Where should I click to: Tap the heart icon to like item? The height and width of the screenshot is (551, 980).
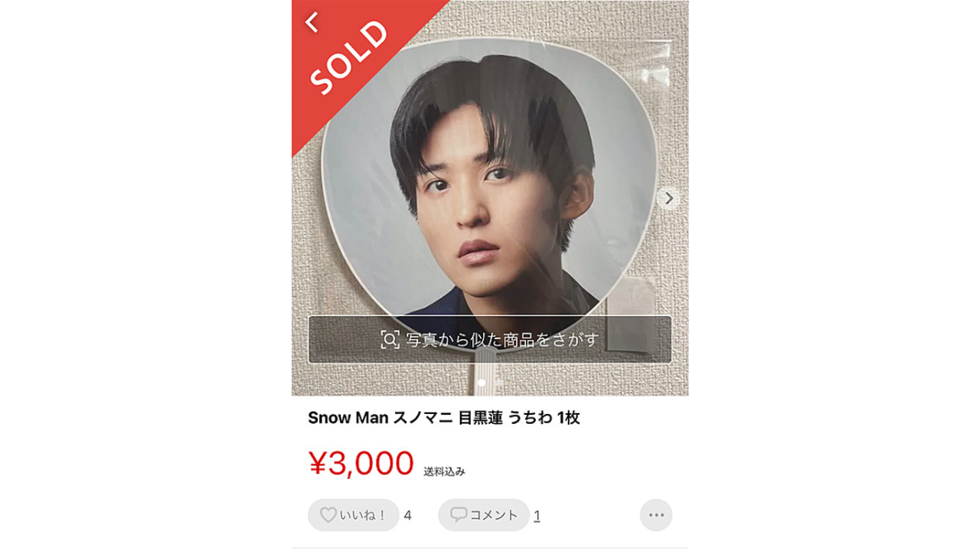point(328,515)
